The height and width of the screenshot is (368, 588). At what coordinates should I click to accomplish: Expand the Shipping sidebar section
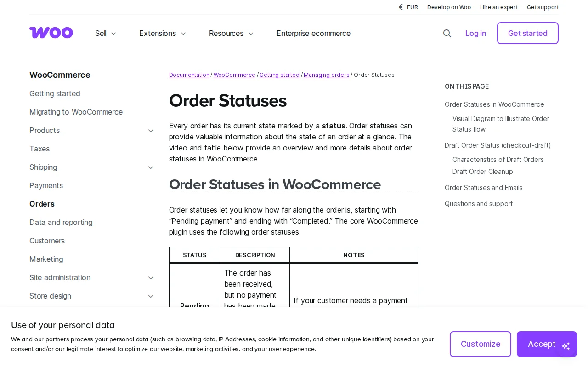coord(151,167)
